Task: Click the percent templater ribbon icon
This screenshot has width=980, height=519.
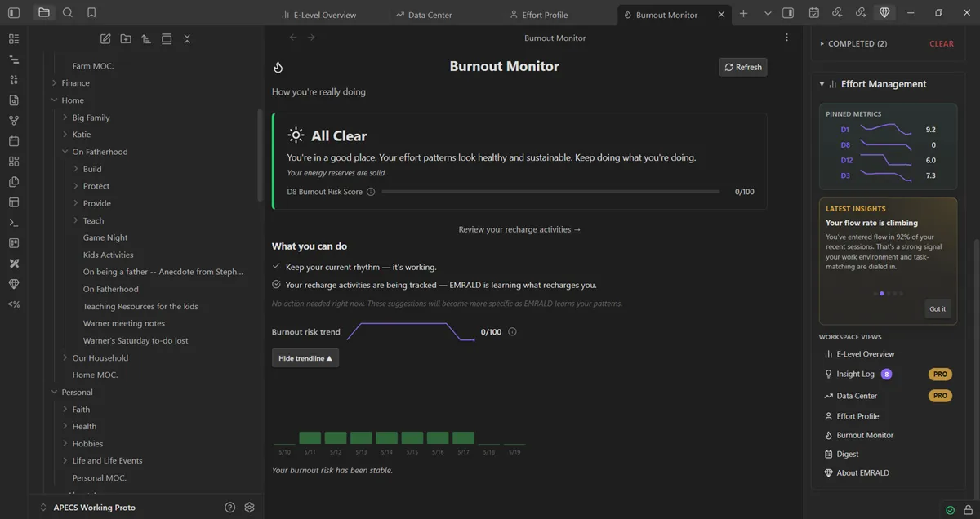Action: click(13, 304)
